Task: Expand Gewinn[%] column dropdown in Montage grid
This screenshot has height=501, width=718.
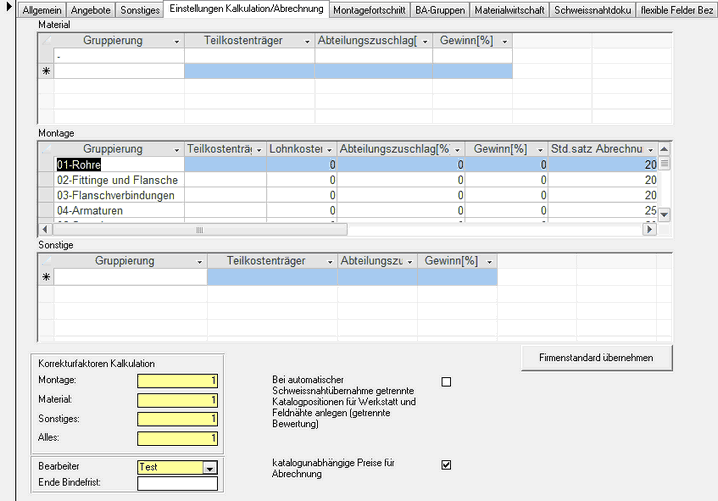Action: click(541, 149)
